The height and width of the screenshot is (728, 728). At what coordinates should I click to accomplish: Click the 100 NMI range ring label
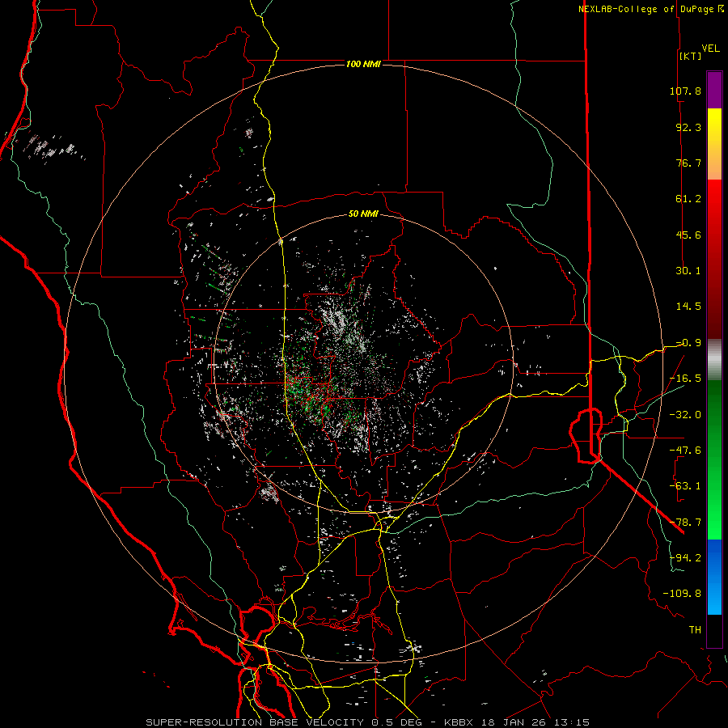click(x=363, y=64)
